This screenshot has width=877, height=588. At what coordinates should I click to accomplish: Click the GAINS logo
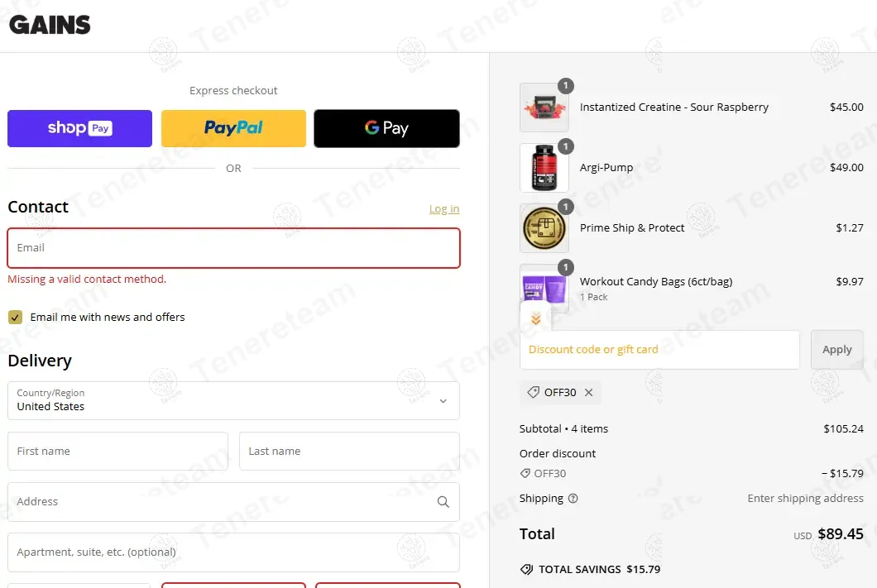pos(50,25)
